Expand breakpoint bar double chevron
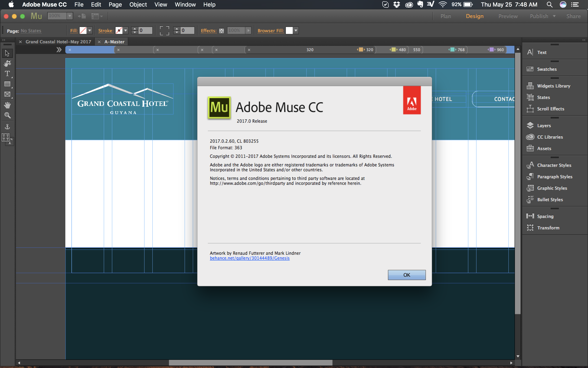 tap(59, 50)
